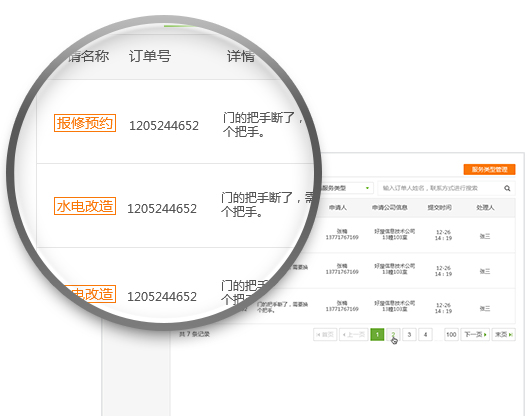532x416 pixels.
Task: Click the orange 服务类型管理 button
Action: (489, 169)
